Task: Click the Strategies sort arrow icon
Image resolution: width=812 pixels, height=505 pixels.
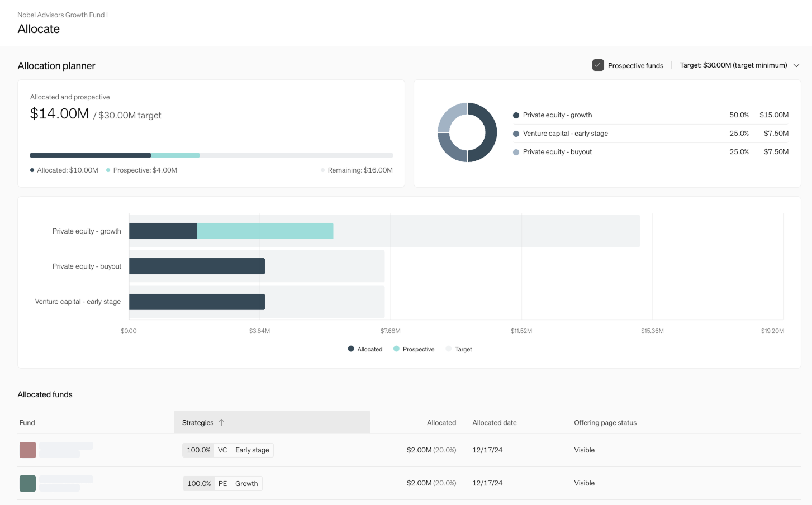Action: [x=221, y=423]
